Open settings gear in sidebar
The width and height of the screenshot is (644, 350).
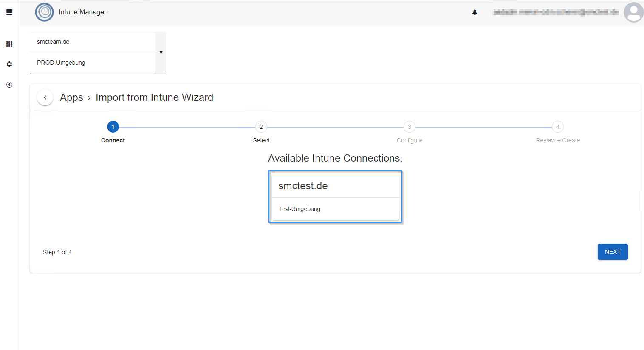point(9,64)
